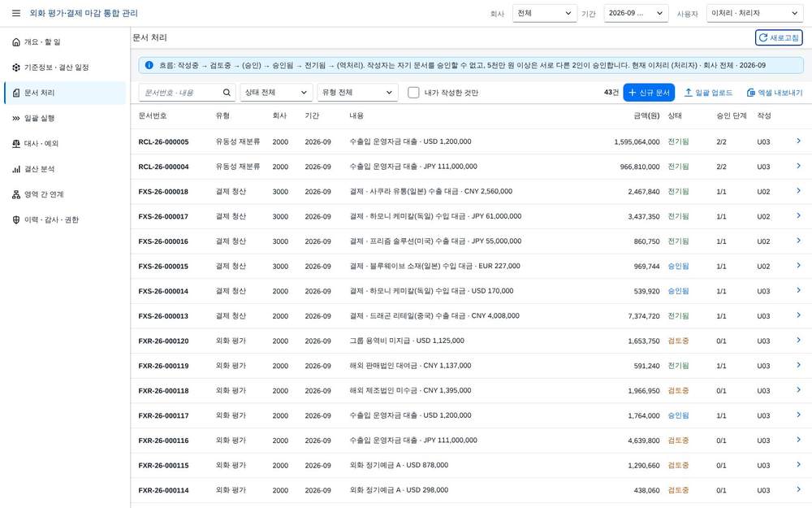Open row arrow for FXS-26-000016
Viewport: 812px width, 508px height.
coord(798,241)
